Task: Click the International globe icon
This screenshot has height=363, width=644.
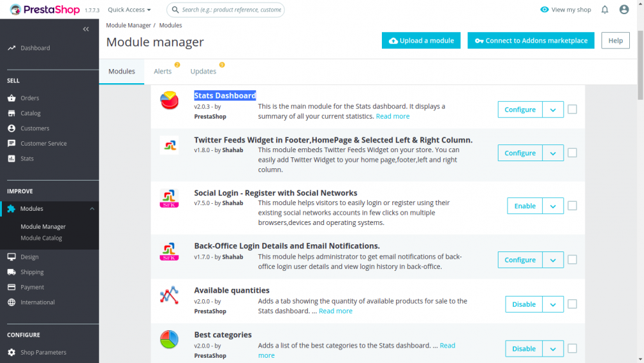Action: coord(12,302)
